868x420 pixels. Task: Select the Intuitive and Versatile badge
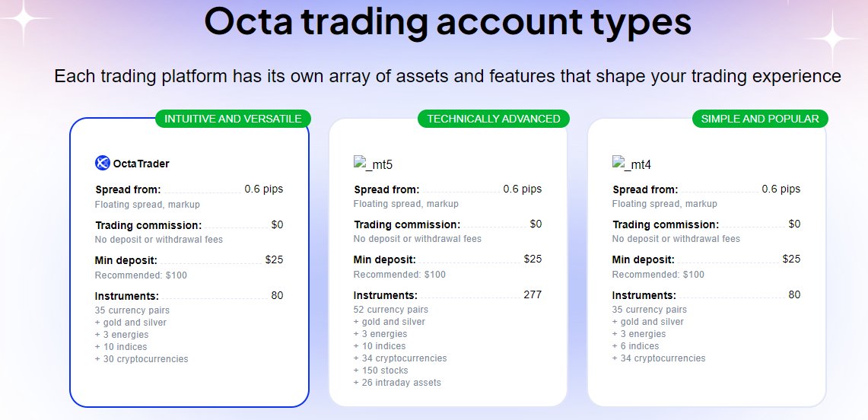(233, 119)
